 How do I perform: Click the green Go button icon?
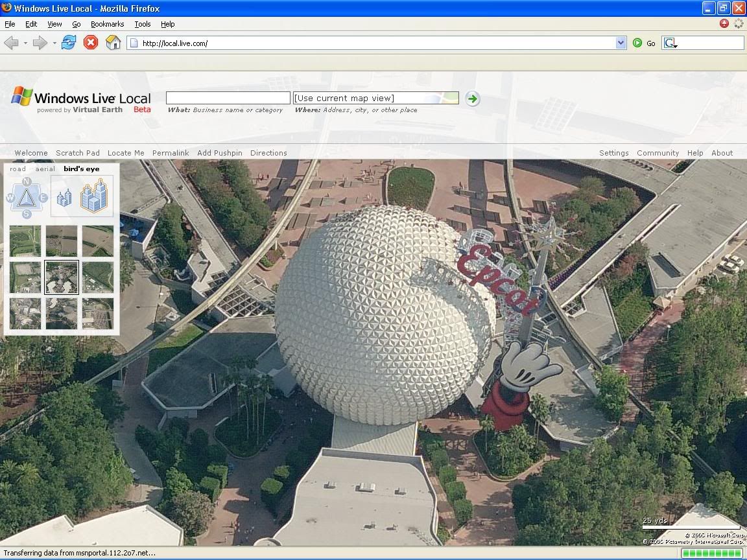tap(637, 43)
